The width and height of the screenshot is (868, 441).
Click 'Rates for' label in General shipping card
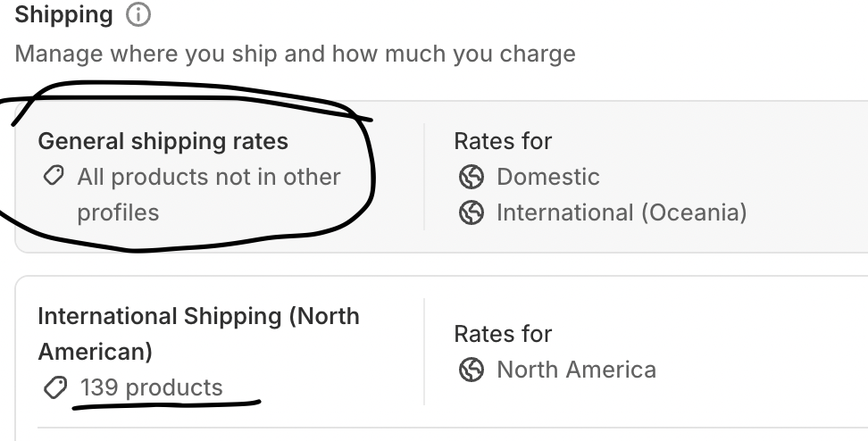point(503,141)
